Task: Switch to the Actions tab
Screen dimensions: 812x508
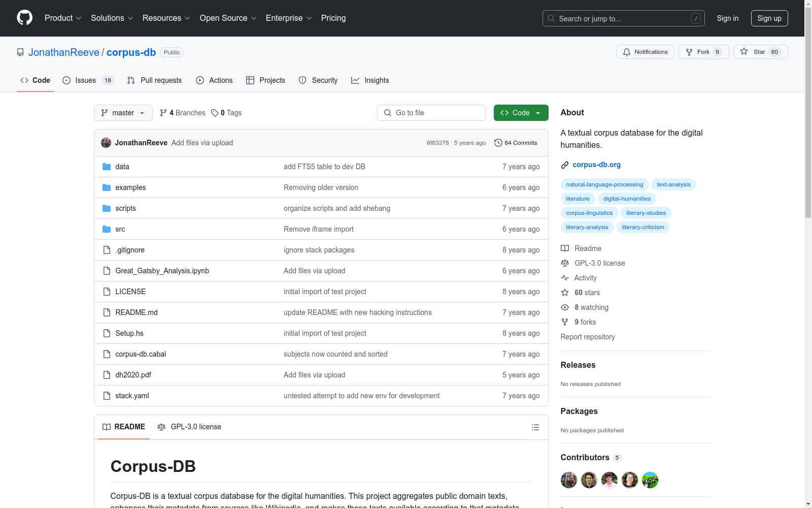Action: (214, 80)
